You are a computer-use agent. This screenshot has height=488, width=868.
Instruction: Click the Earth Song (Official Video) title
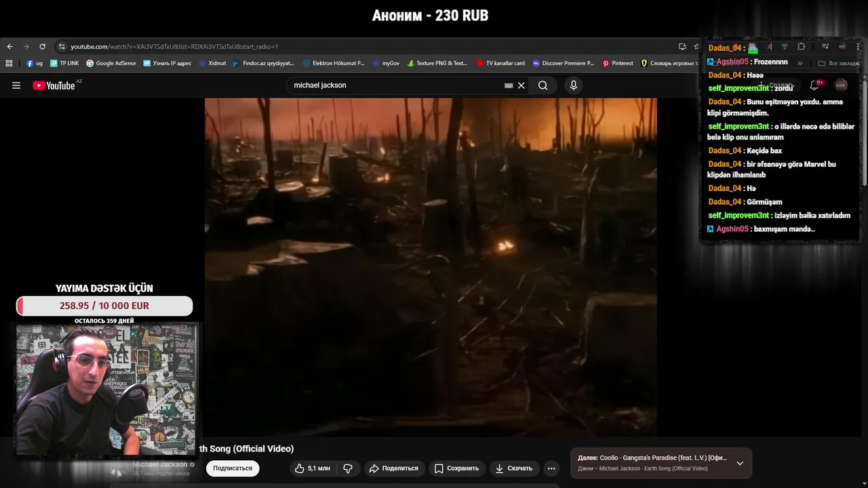point(245,449)
